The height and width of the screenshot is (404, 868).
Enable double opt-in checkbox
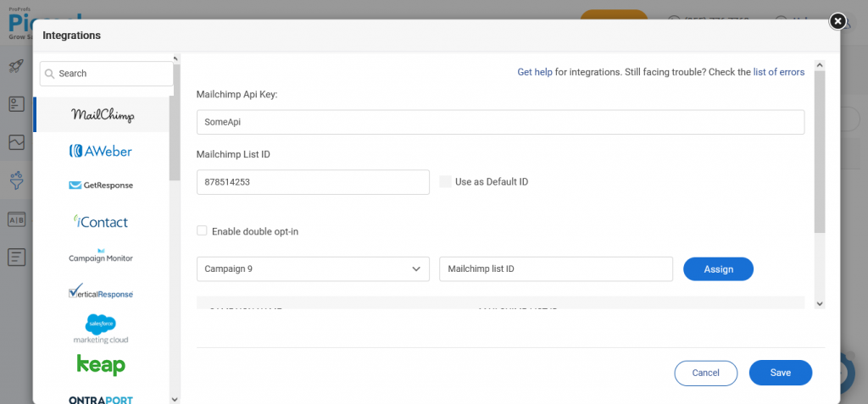[202, 230]
